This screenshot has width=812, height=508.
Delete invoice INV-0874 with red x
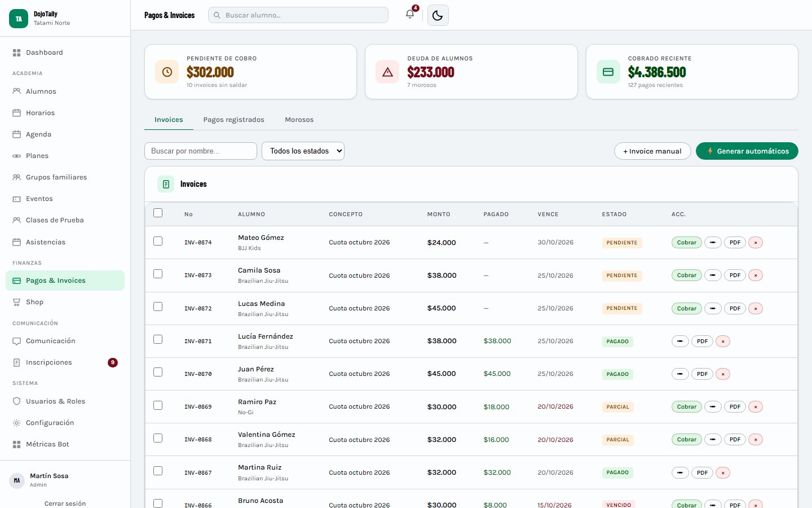click(756, 243)
